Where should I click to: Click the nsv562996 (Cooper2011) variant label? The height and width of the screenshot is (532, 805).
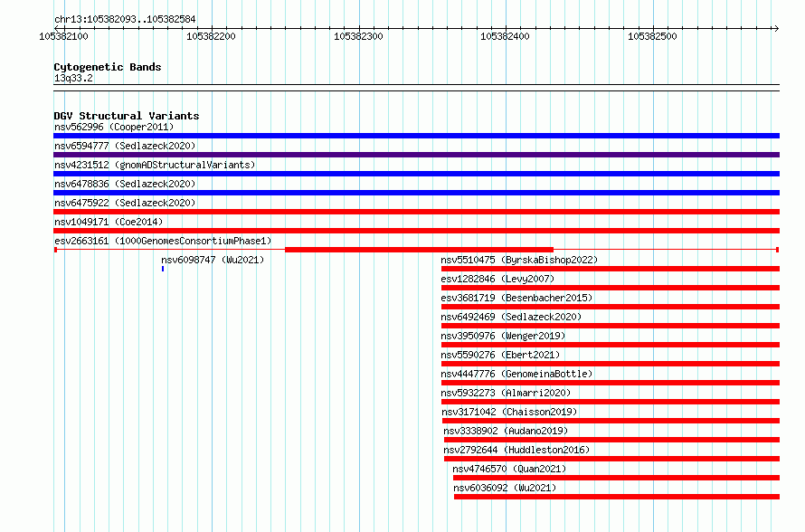[114, 127]
